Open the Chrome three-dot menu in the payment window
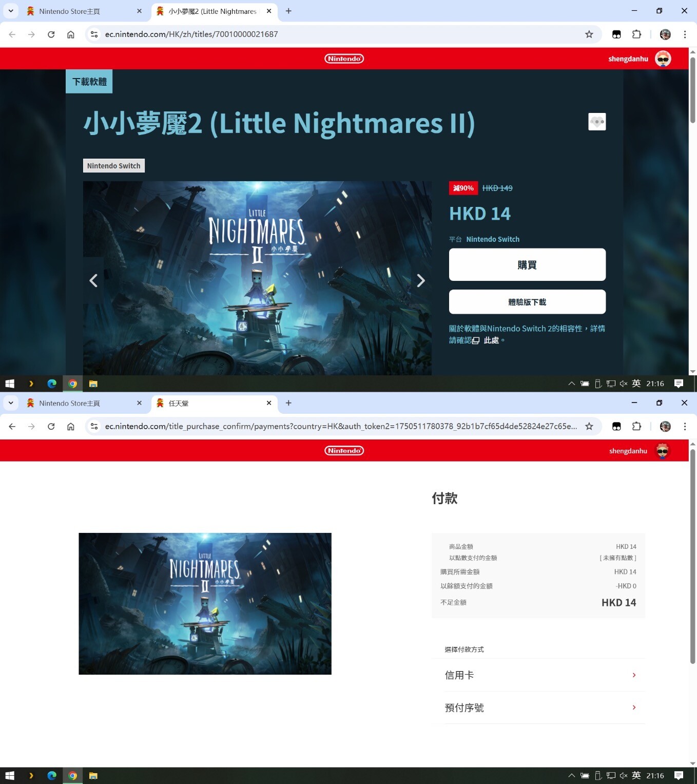 [x=685, y=426]
